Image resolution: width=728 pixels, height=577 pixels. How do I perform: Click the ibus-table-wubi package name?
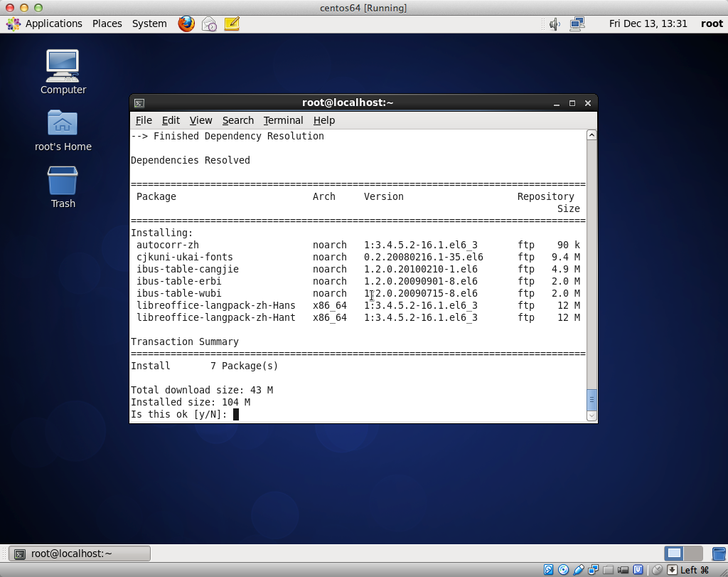click(x=178, y=294)
